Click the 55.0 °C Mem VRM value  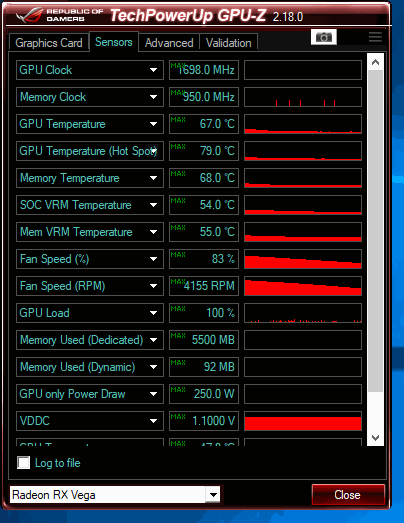[x=204, y=232]
